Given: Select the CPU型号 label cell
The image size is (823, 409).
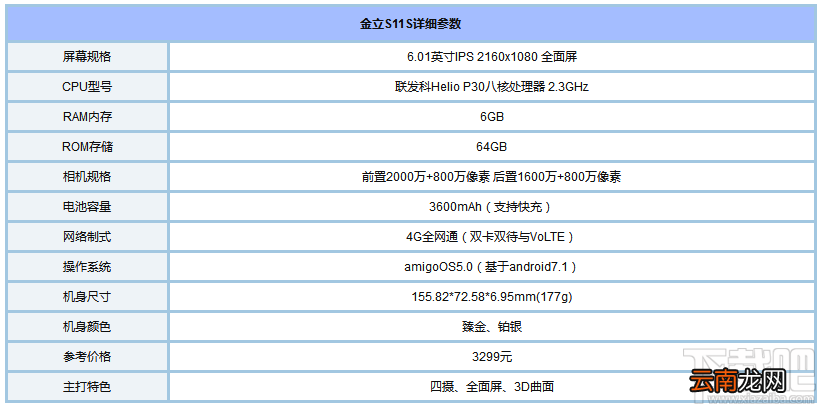Looking at the screenshot, I should click(87, 87).
